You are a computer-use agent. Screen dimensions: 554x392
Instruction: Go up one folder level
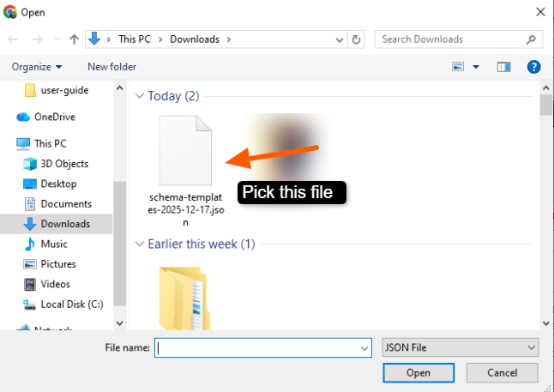pyautogui.click(x=74, y=39)
